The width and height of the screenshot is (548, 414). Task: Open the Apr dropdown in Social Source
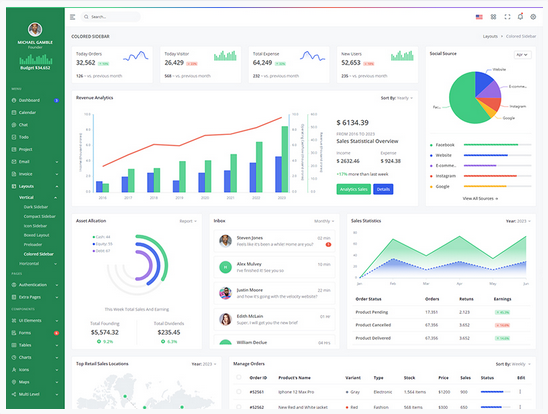point(522,55)
